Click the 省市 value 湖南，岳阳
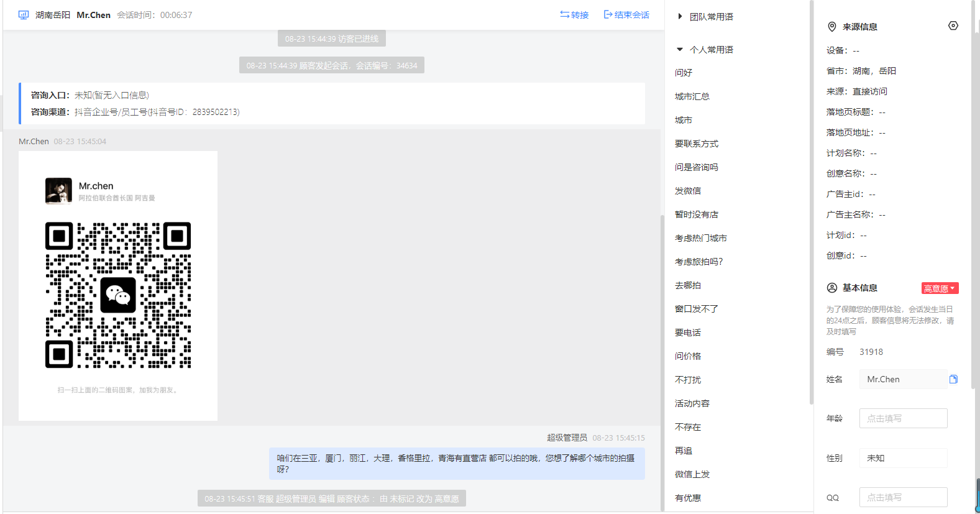This screenshot has height=514, width=980. pyautogui.click(x=874, y=71)
